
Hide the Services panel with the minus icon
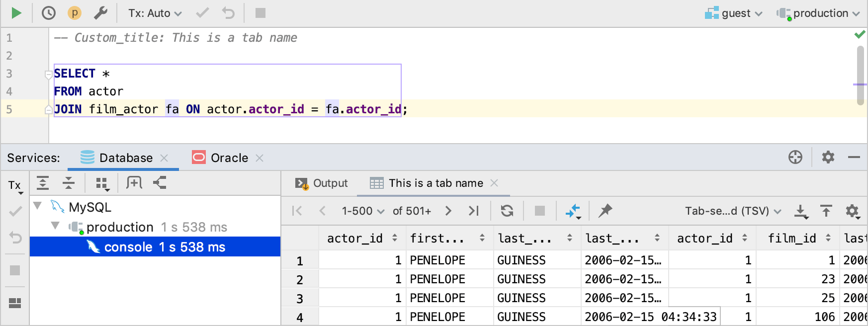[854, 158]
